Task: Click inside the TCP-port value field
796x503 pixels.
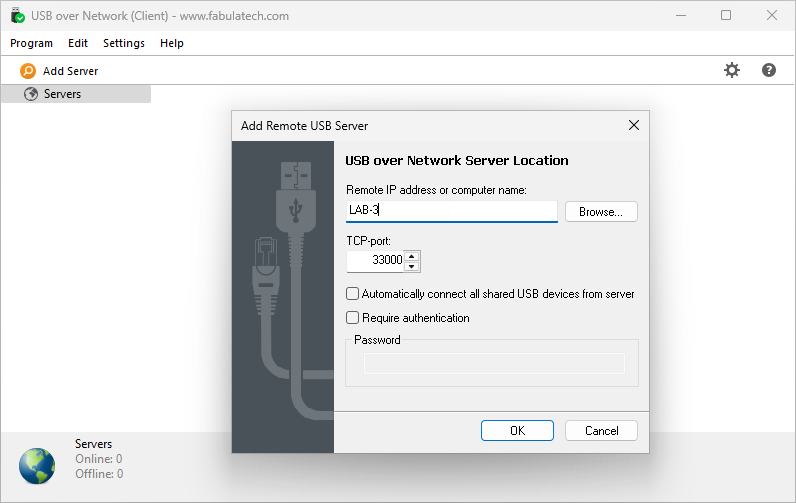Action: tap(375, 261)
